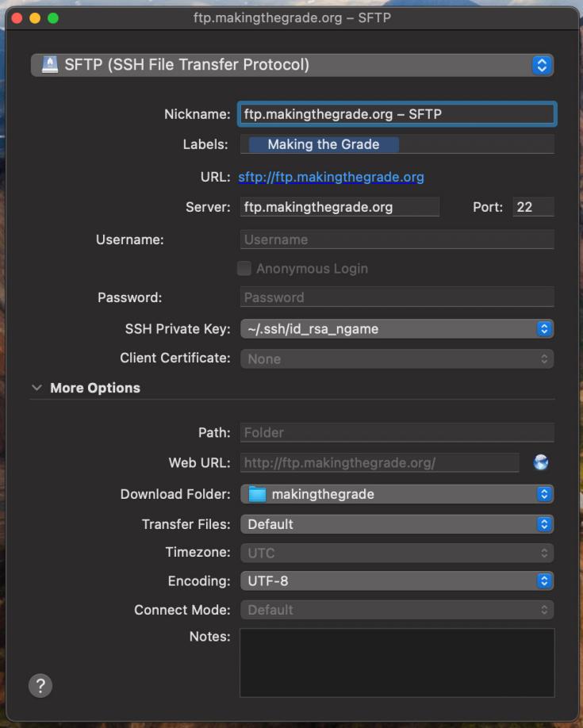583x728 pixels.
Task: Focus the Password field
Action: [397, 297]
